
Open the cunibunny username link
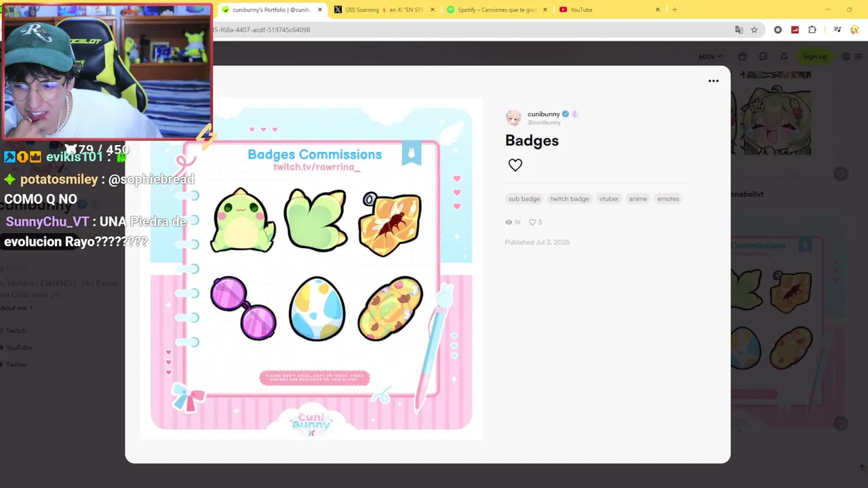point(544,114)
